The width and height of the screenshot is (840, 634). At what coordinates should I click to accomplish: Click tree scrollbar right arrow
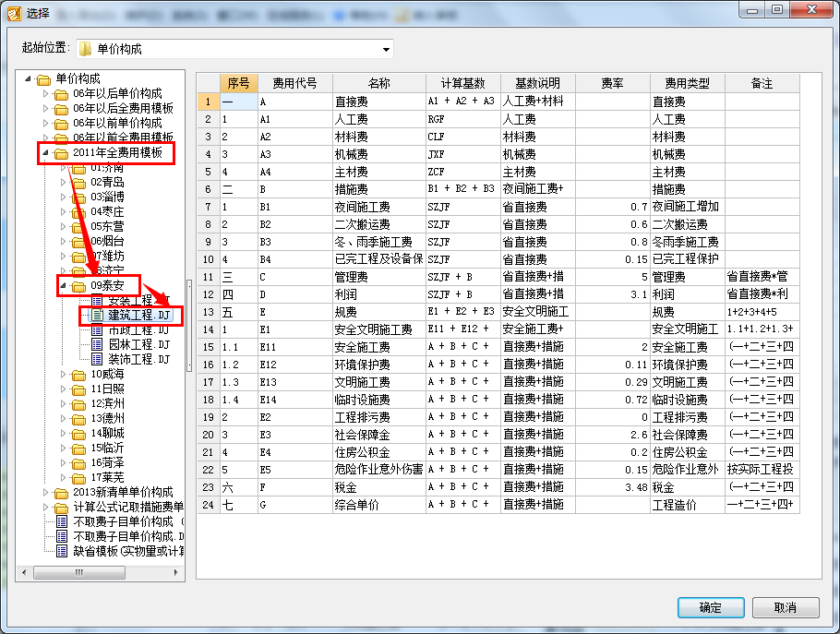[175, 572]
